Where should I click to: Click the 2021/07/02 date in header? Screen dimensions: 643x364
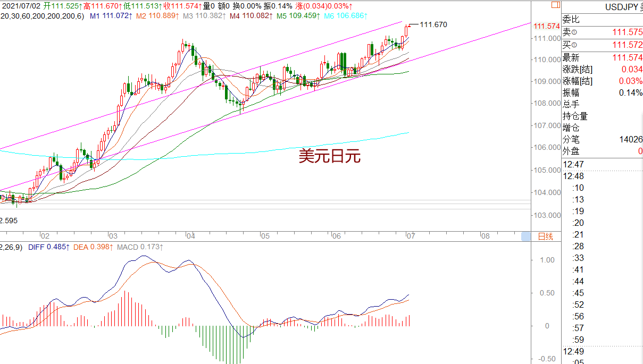20,6
